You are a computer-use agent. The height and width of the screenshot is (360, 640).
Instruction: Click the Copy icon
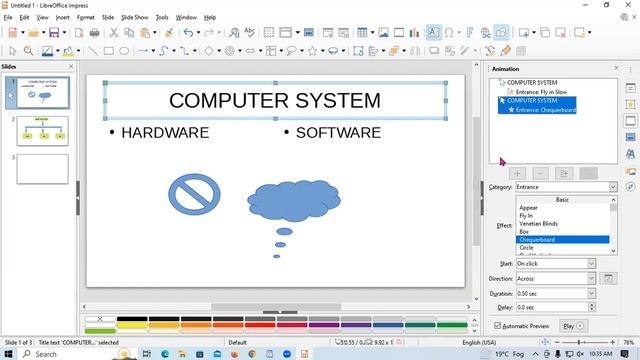pos(129,33)
